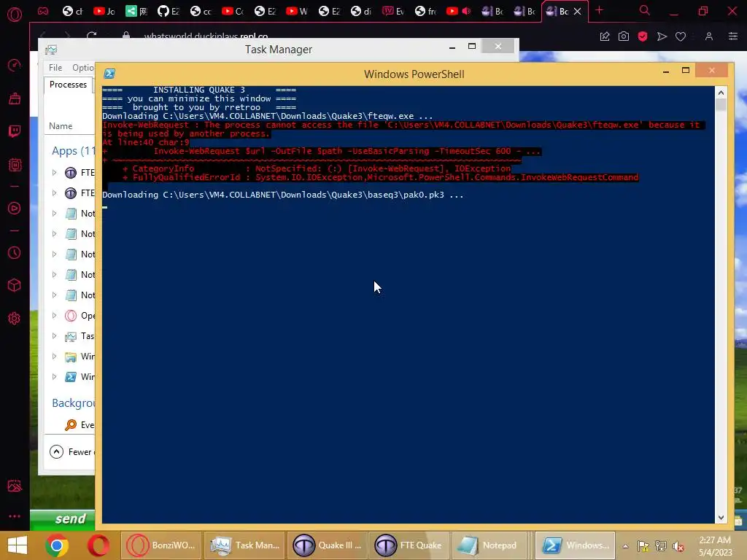
Task: Click the edit pencil icon in address bar
Action: click(605, 36)
